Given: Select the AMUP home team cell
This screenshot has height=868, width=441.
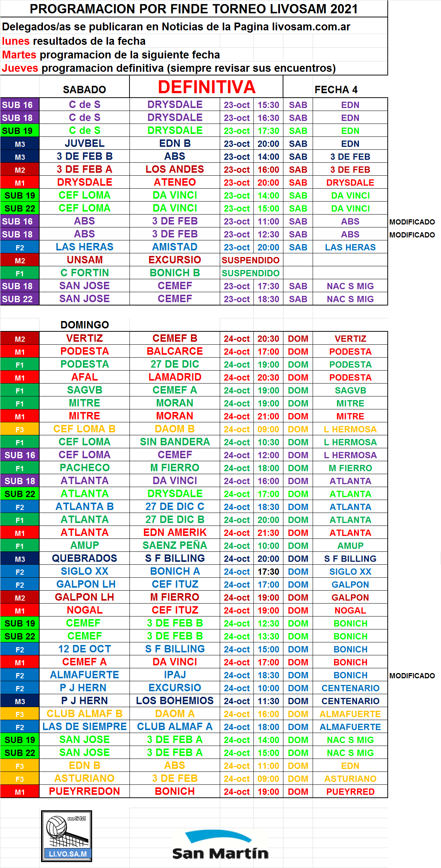Looking at the screenshot, I should [x=84, y=546].
